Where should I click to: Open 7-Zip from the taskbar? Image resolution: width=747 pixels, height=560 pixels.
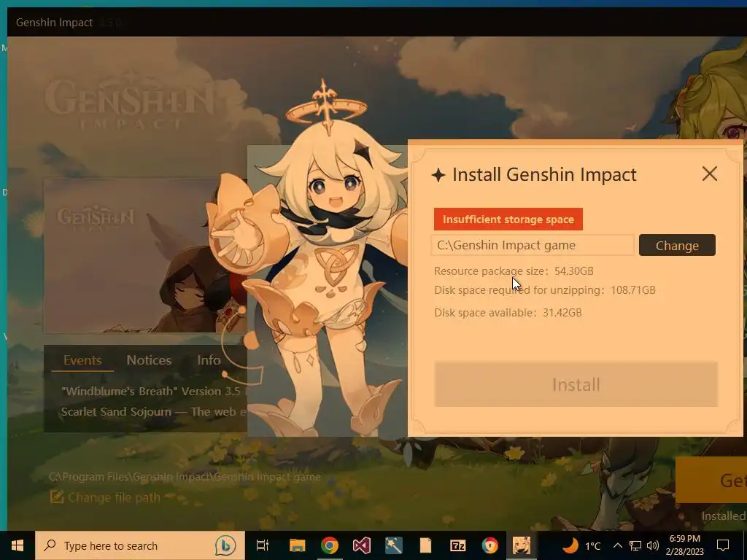point(458,545)
